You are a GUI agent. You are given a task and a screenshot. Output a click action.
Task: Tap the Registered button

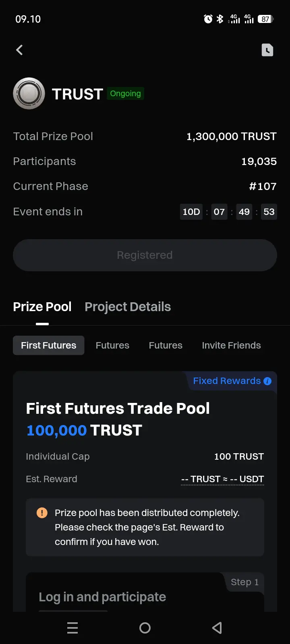point(145,255)
